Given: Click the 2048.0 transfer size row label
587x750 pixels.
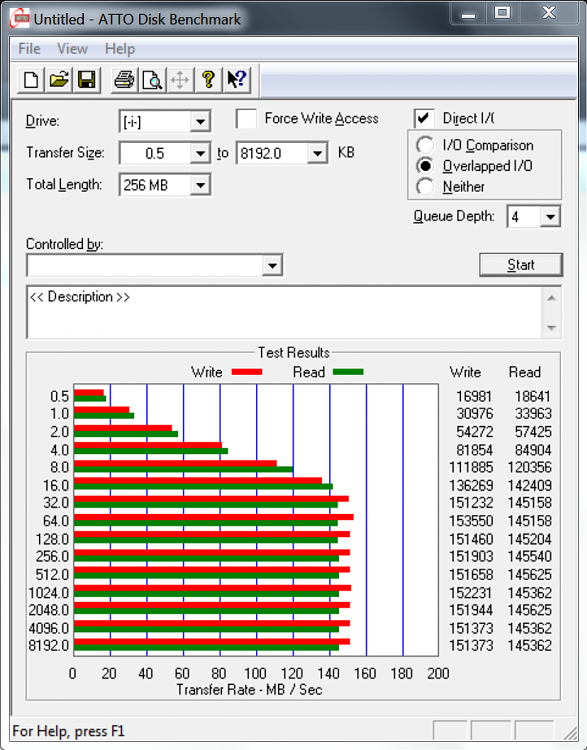Looking at the screenshot, I should coord(49,610).
